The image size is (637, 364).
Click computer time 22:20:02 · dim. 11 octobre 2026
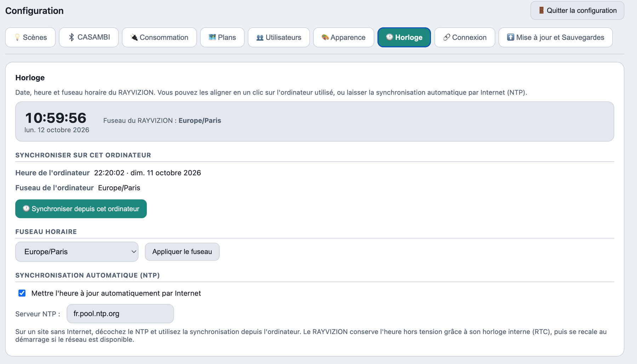[148, 173]
